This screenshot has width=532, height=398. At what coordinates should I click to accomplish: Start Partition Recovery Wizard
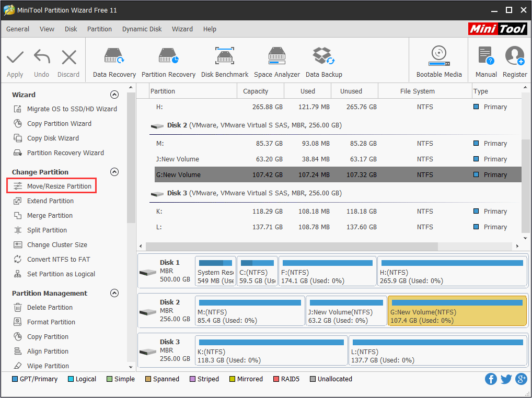(59, 153)
